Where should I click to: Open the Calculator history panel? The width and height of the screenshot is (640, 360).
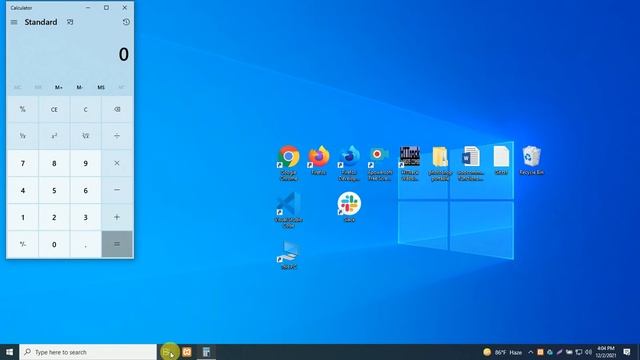(126, 22)
